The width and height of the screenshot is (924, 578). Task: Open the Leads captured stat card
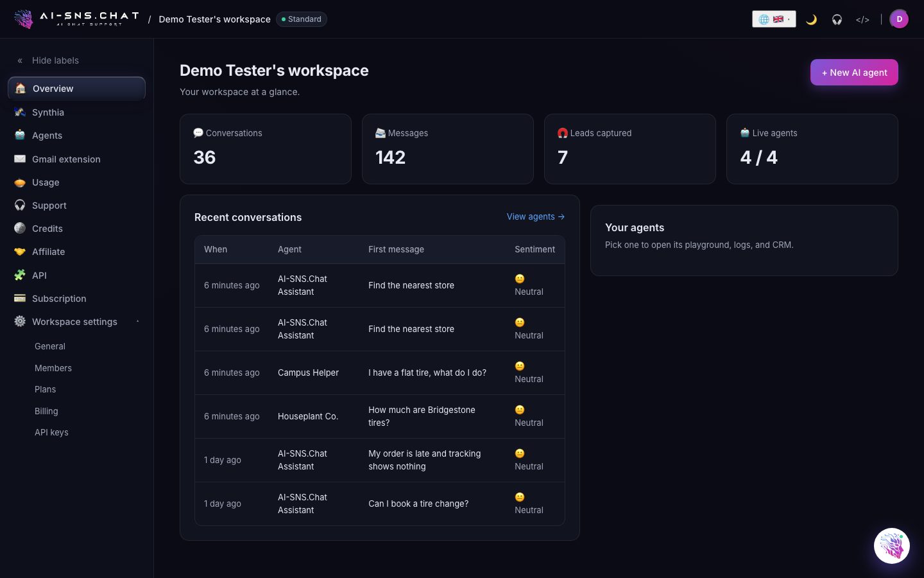point(630,149)
